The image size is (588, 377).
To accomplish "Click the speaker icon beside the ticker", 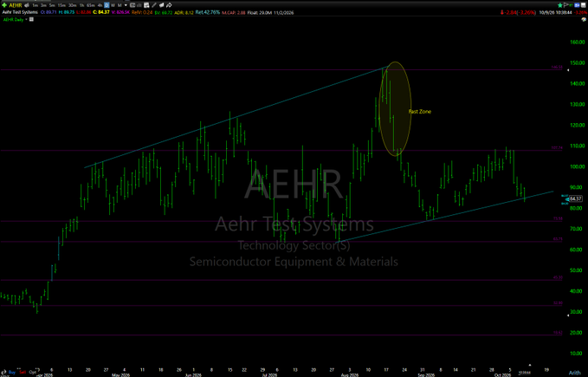I will 27,5.
